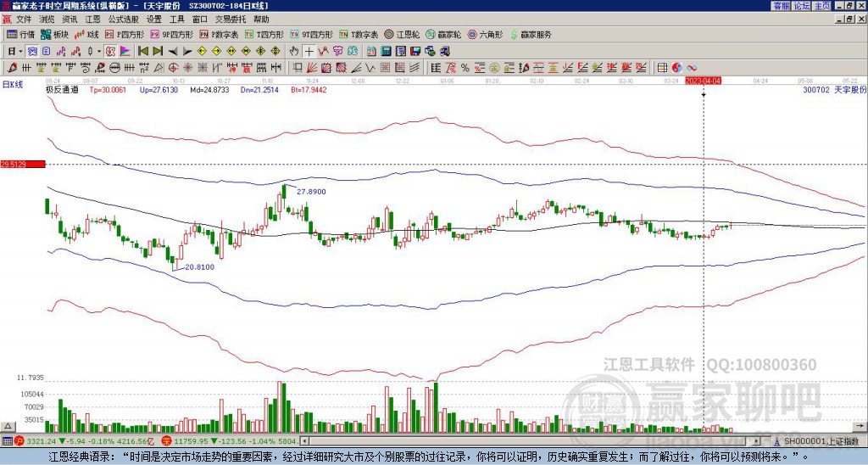Click the save floppy disk icon

tap(415, 52)
